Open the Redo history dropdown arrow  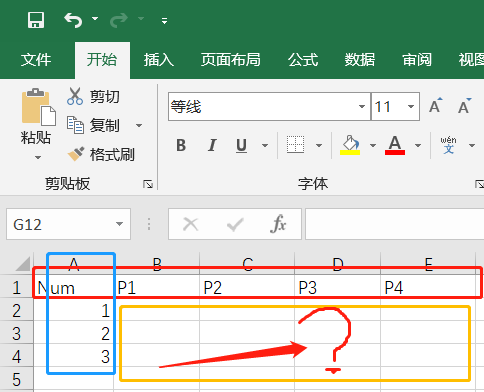coord(141,19)
